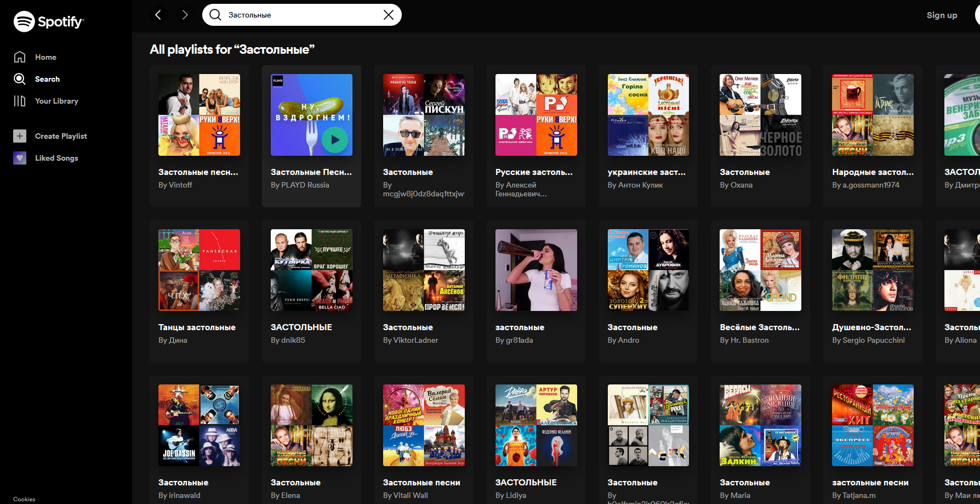Open the украинские застольные playlist cover

(x=648, y=115)
